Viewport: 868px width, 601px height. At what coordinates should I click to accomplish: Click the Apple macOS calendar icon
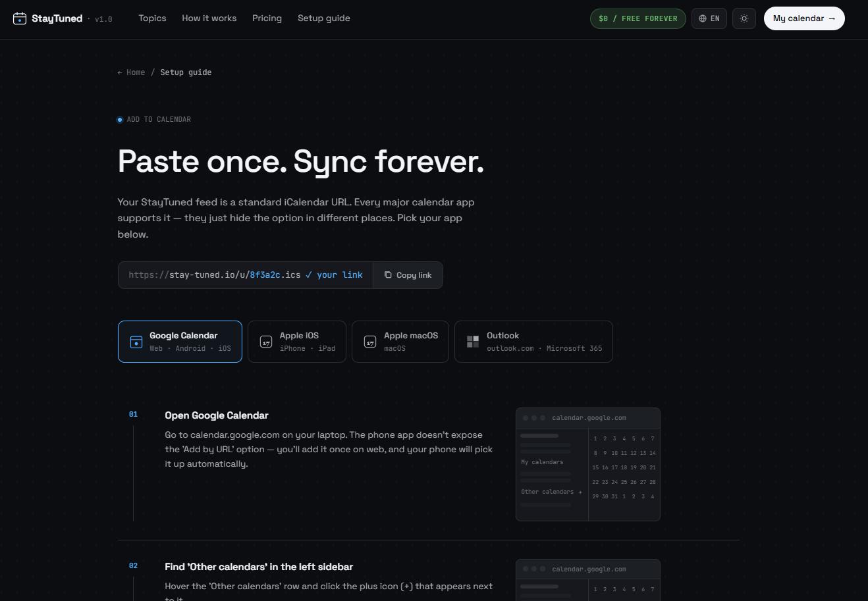pos(370,342)
